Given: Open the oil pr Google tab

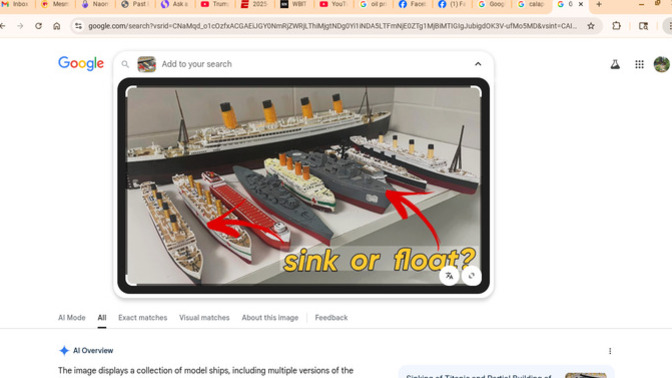Looking at the screenshot, I should (373, 4).
